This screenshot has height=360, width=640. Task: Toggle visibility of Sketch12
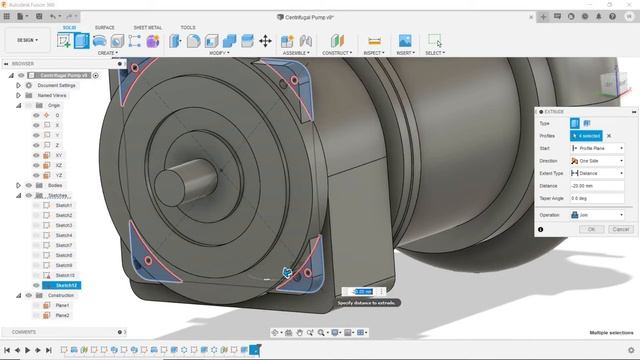[x=36, y=285]
